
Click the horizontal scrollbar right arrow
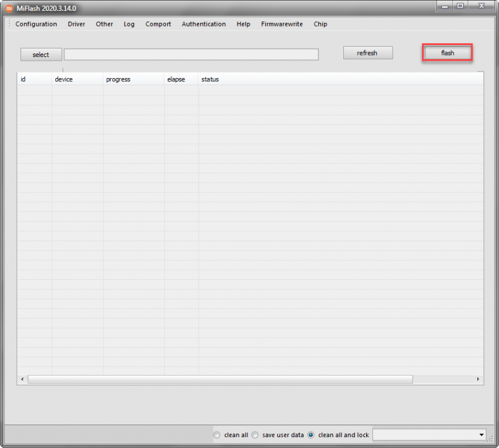(x=479, y=380)
